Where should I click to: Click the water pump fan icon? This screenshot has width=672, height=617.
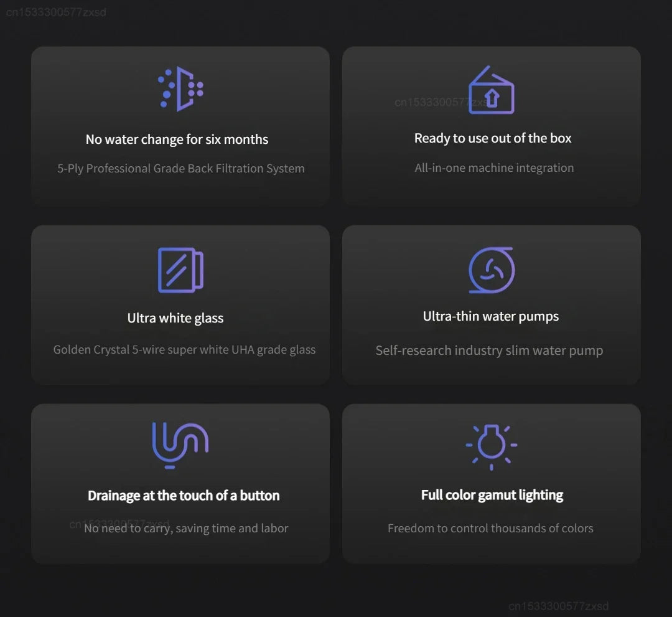[491, 270]
